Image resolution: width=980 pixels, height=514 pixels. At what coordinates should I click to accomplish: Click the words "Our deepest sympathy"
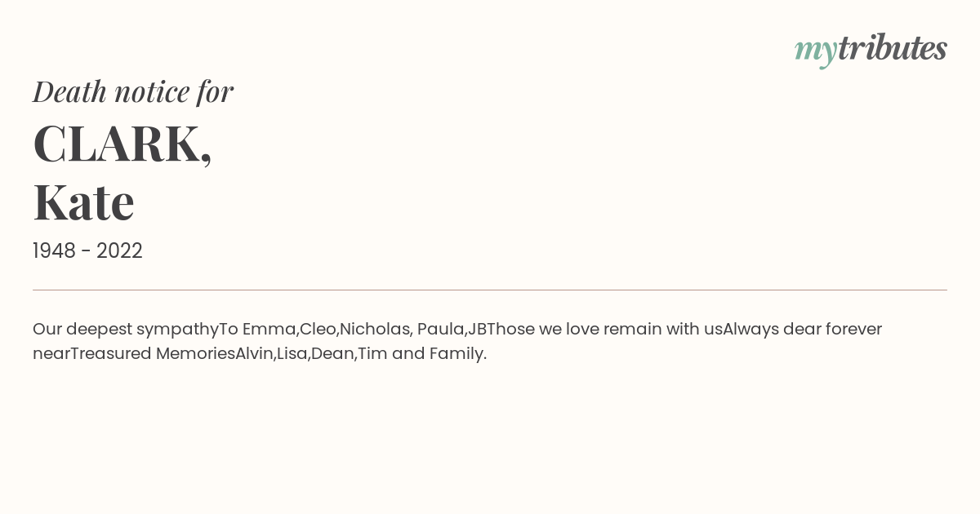126,330
